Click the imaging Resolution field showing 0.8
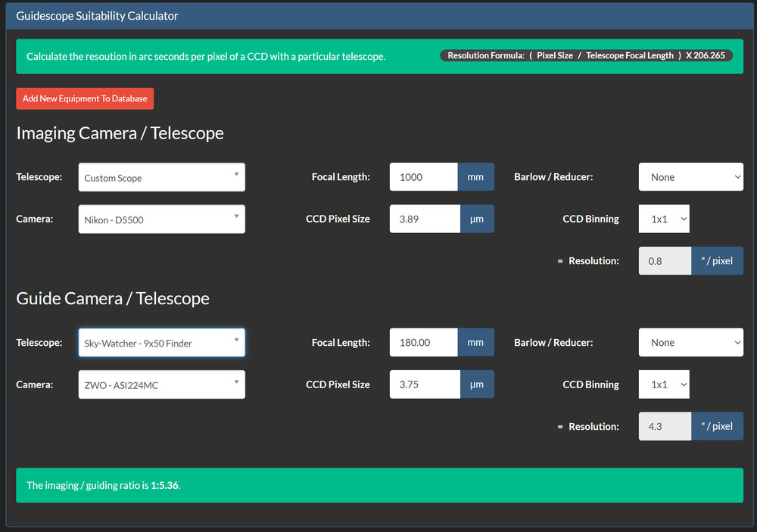The height and width of the screenshot is (532, 757). [665, 261]
